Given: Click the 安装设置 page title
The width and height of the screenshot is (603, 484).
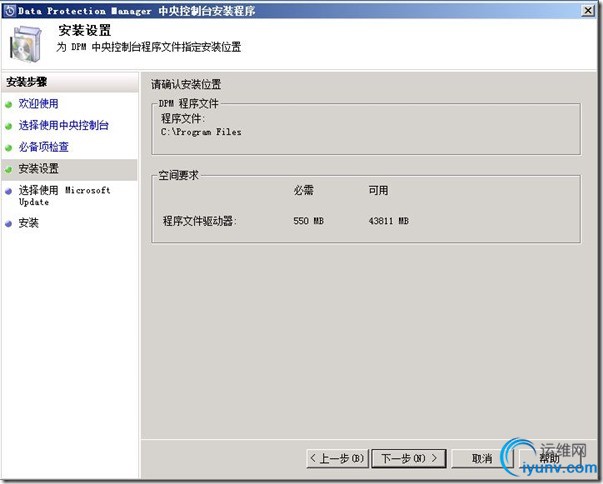Looking at the screenshot, I should coord(85,30).
